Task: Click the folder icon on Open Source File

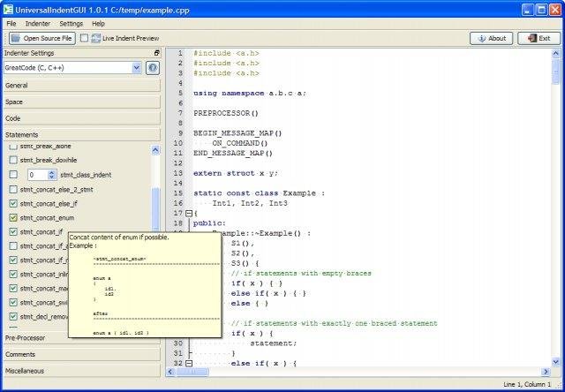Action: pos(14,39)
